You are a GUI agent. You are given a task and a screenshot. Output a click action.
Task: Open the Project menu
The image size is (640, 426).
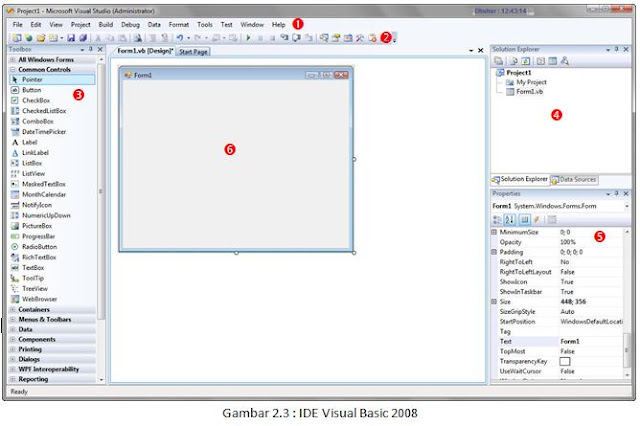pos(80,24)
